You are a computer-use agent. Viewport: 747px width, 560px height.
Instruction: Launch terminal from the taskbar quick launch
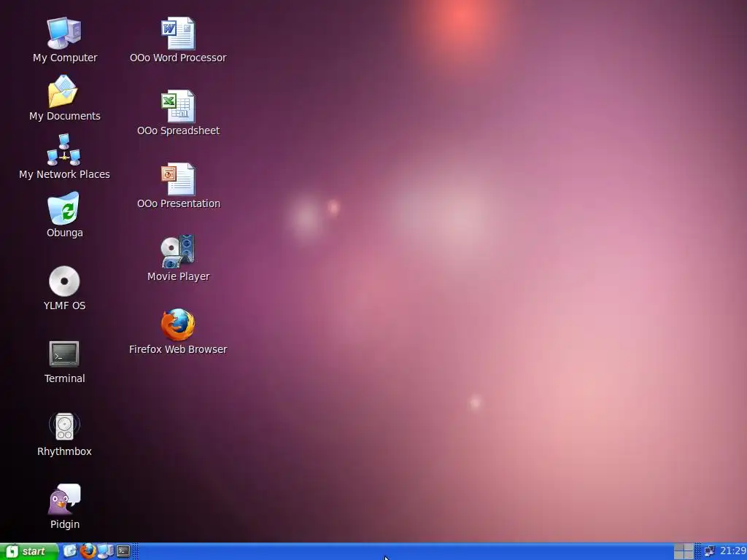pos(123,551)
